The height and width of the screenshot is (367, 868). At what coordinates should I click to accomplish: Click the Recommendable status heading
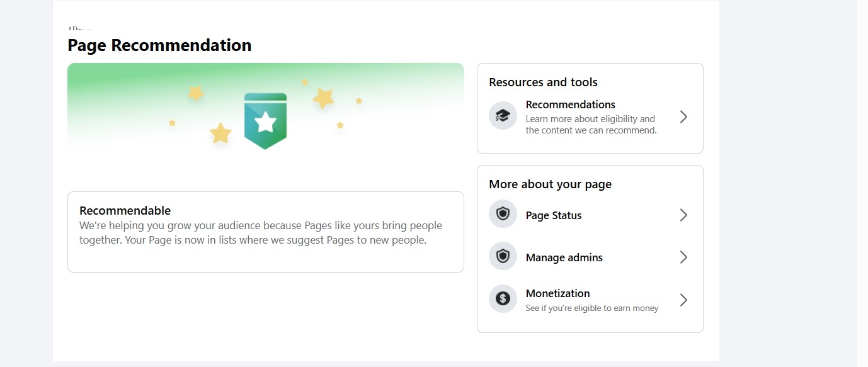point(125,210)
